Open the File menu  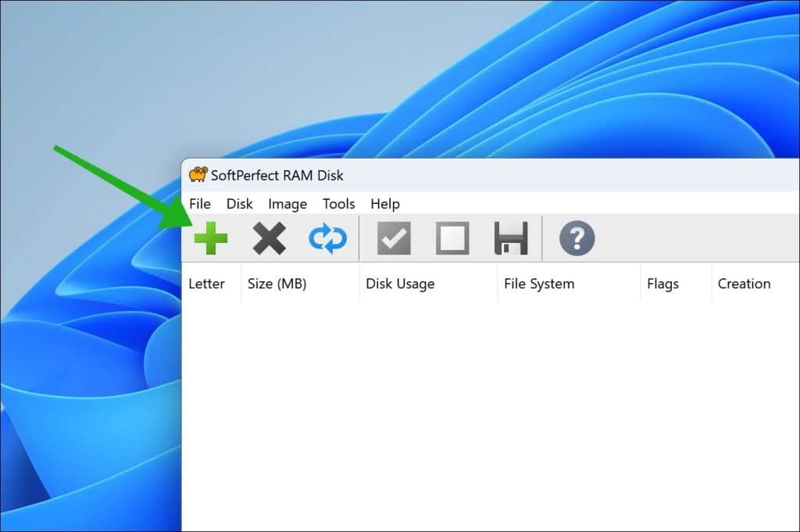click(200, 204)
